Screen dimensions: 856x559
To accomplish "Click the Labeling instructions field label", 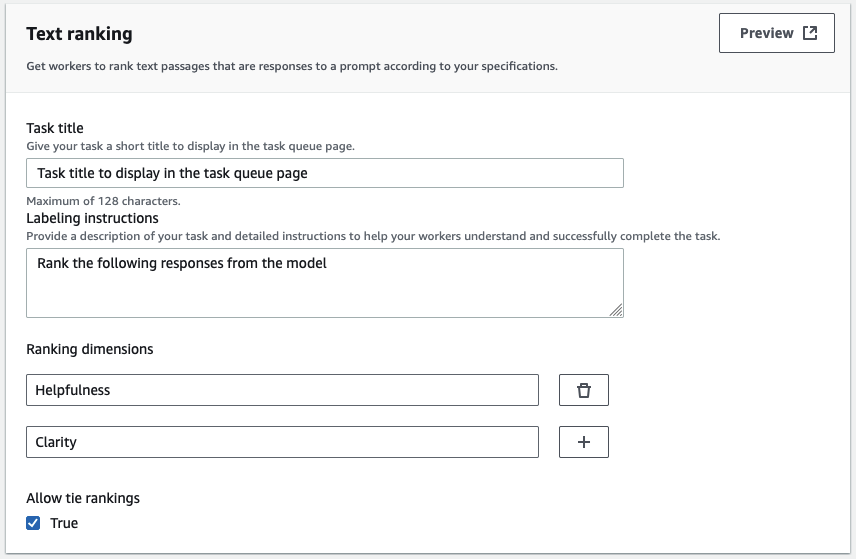I will tap(92, 218).
